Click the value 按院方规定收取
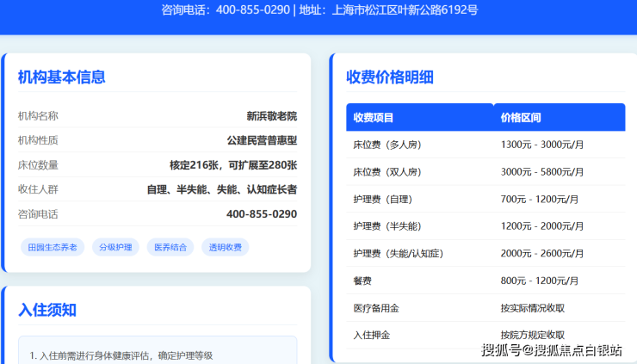 click(533, 335)
